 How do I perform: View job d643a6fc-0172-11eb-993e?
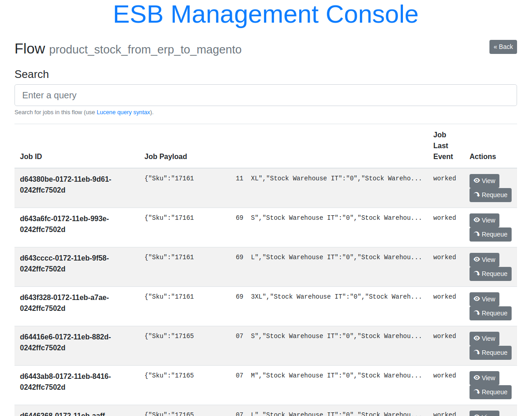(484, 220)
